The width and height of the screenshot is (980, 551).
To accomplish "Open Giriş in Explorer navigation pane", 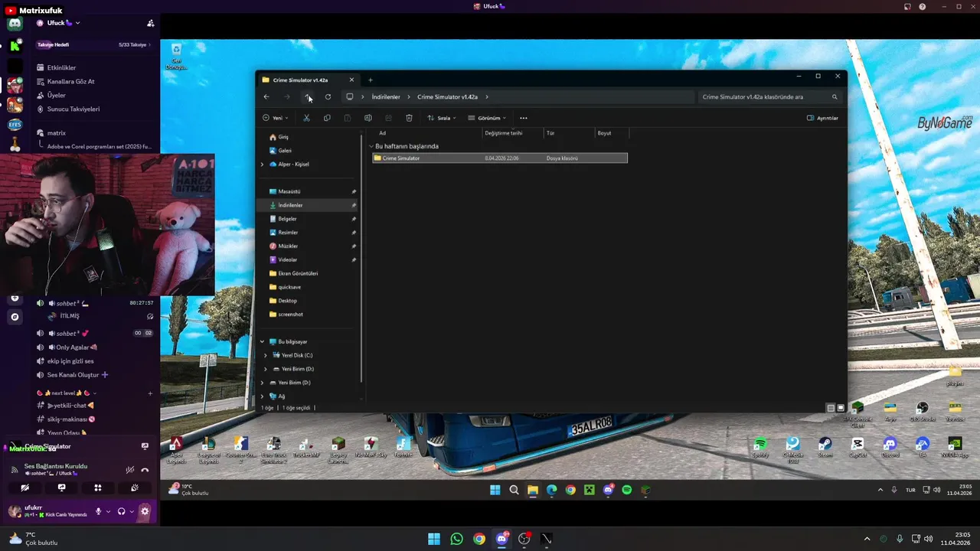I will pyautogui.click(x=283, y=137).
